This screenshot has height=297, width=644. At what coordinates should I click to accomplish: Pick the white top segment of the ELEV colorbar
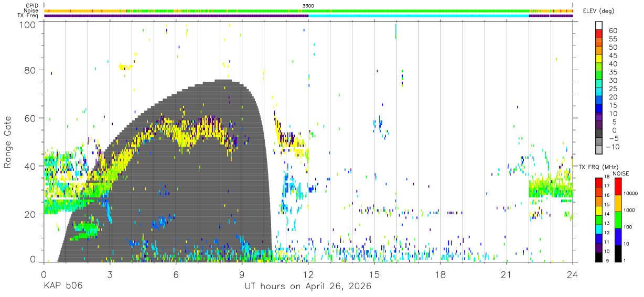tap(599, 26)
